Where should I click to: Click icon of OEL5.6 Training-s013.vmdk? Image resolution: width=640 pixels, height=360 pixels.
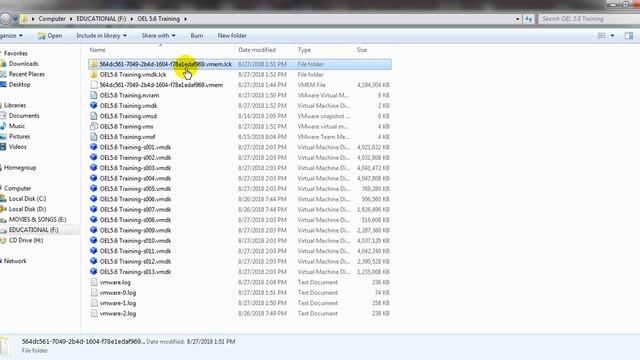click(94, 271)
